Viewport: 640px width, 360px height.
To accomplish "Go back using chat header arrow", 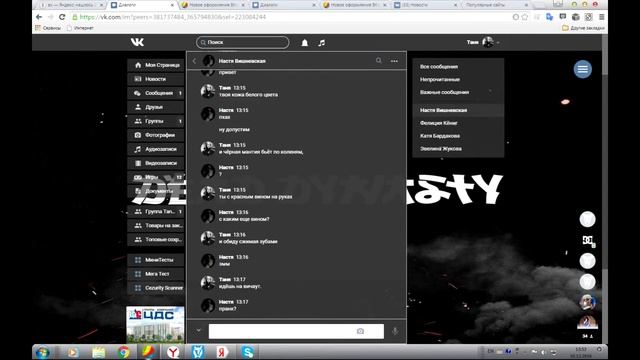I will click(194, 61).
